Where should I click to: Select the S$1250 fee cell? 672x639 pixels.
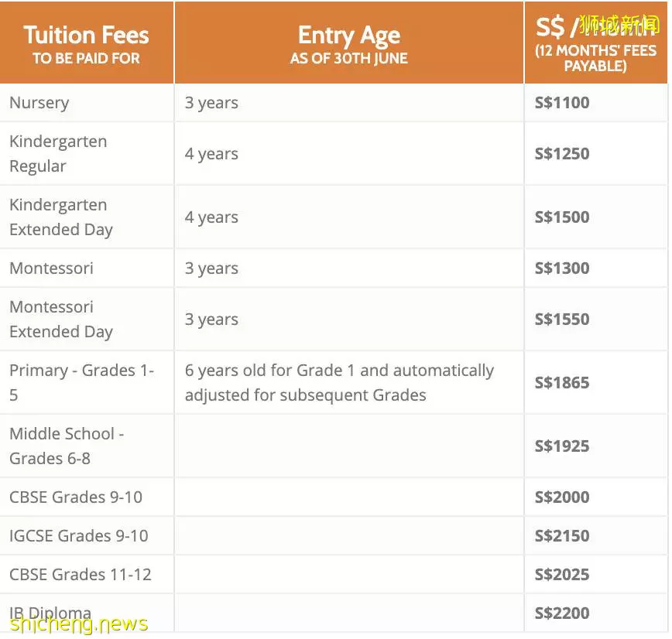(562, 154)
